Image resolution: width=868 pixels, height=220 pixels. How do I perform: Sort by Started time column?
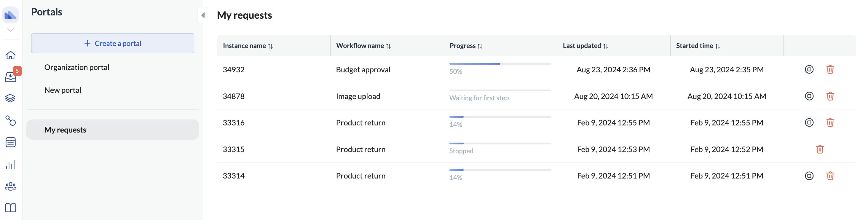(717, 46)
